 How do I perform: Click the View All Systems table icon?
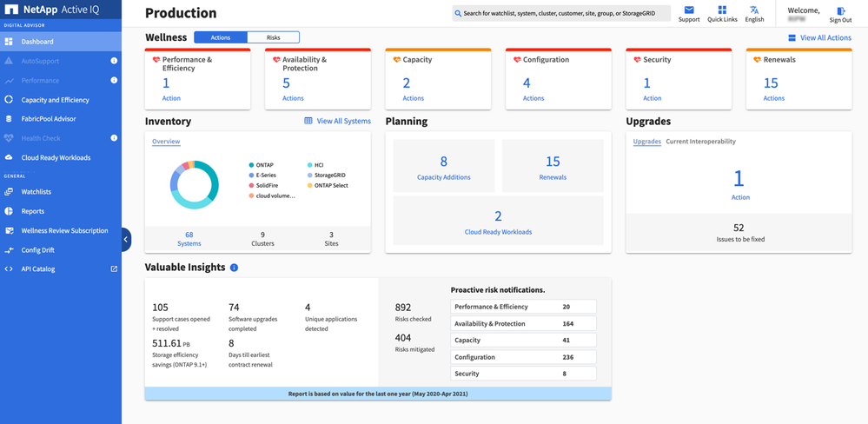click(x=308, y=121)
